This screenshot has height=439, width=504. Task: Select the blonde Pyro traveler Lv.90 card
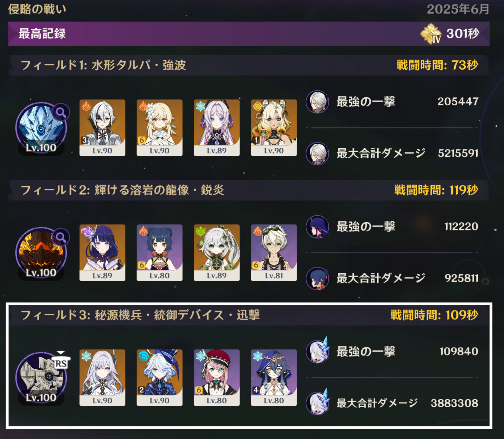click(159, 128)
